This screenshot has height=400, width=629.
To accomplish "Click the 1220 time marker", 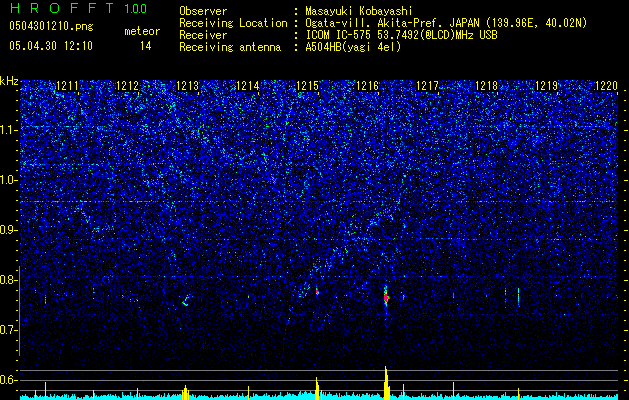I will tap(606, 86).
